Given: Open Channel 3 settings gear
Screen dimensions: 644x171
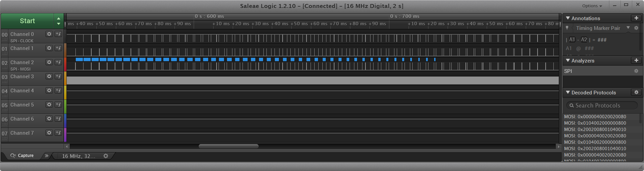Looking at the screenshot, I should point(49,76).
